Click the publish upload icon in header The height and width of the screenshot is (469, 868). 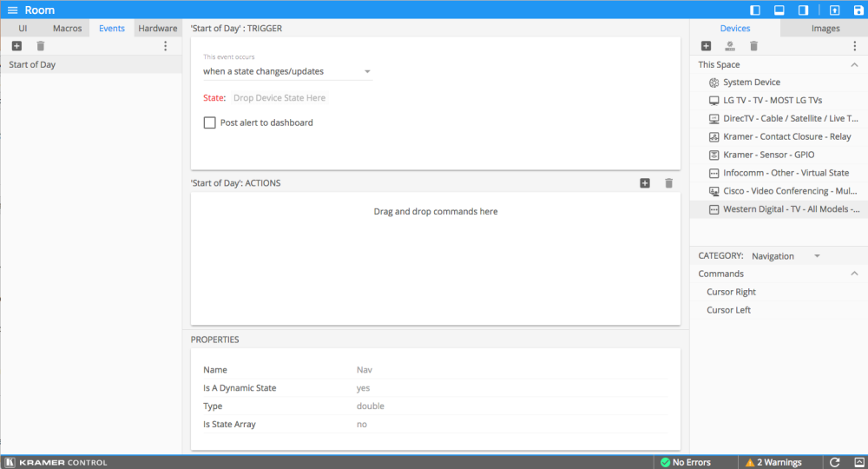point(835,10)
